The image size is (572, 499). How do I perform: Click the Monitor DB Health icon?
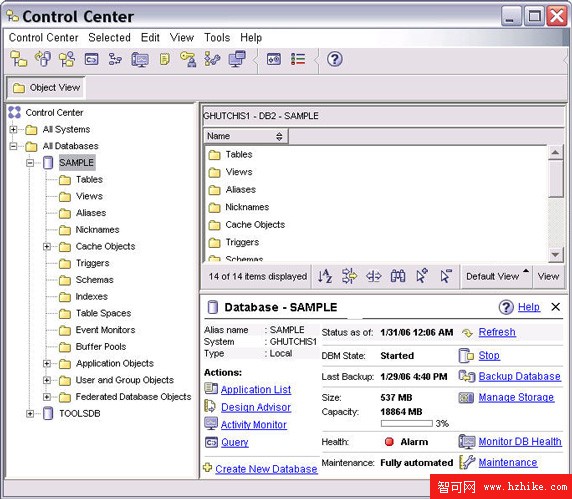(467, 442)
